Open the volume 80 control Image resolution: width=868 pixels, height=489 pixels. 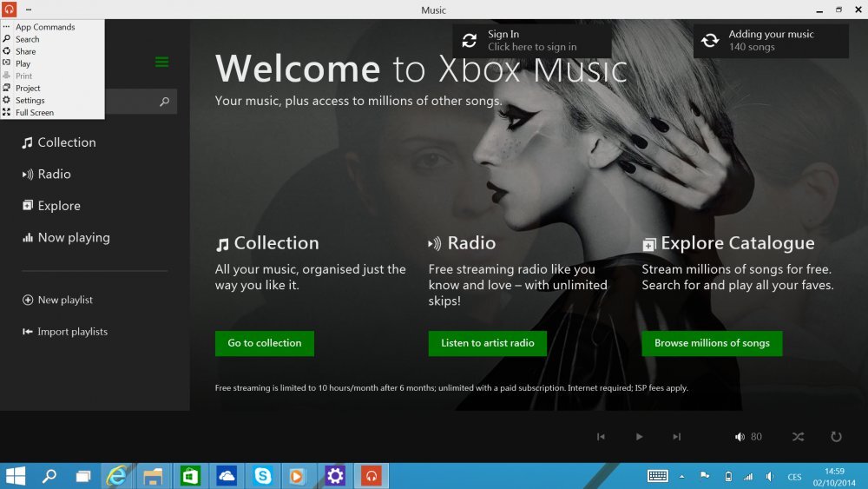pyautogui.click(x=748, y=436)
